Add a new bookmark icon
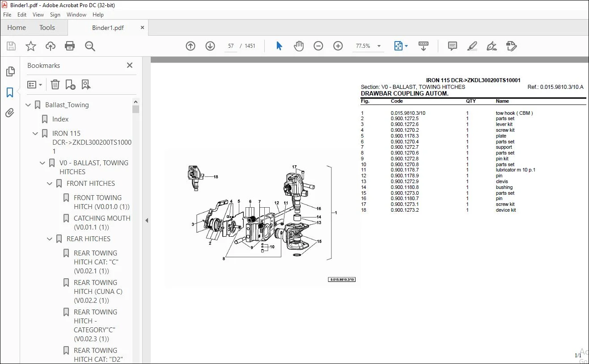The image size is (589, 364). pos(70,84)
